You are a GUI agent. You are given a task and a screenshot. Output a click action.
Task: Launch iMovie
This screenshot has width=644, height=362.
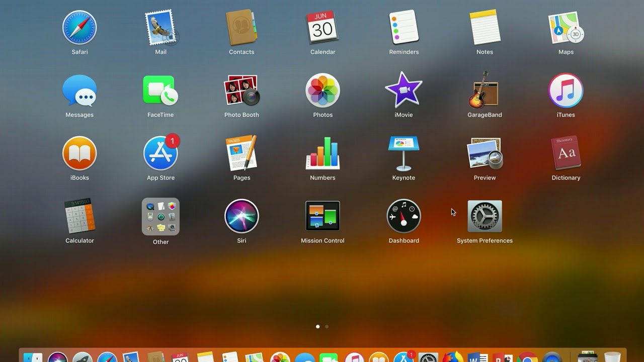[404, 91]
